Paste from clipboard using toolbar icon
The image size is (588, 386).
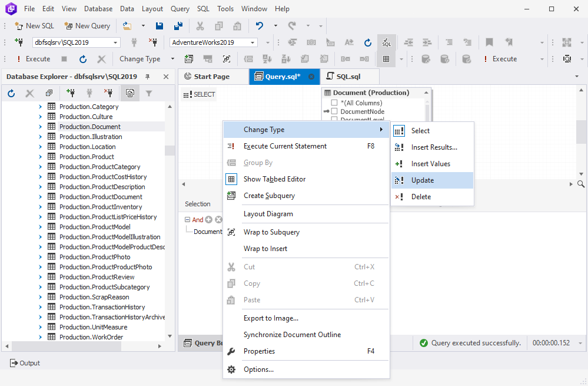(x=237, y=25)
